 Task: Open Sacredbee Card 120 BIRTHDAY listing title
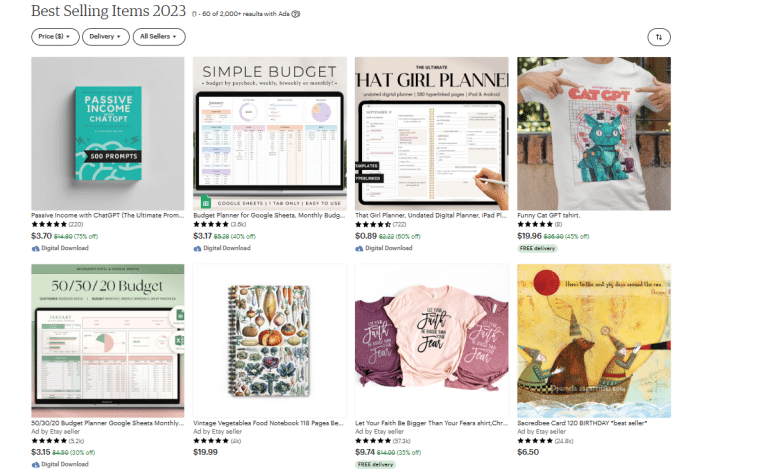pyautogui.click(x=582, y=423)
